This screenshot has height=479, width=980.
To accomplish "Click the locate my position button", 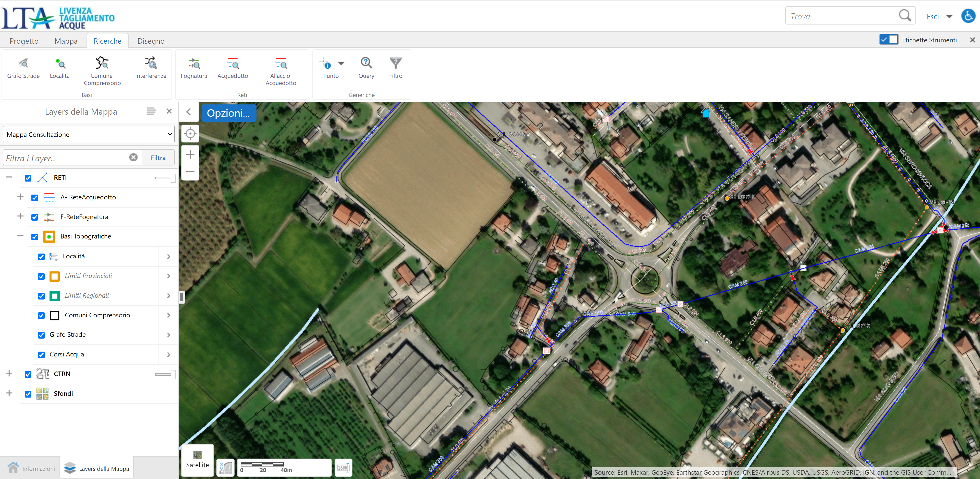I will point(190,134).
